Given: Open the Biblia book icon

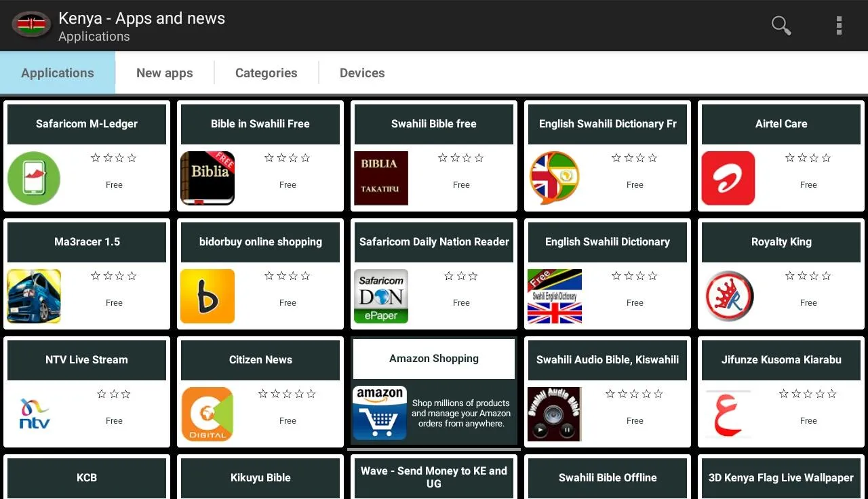Looking at the screenshot, I should [x=208, y=178].
